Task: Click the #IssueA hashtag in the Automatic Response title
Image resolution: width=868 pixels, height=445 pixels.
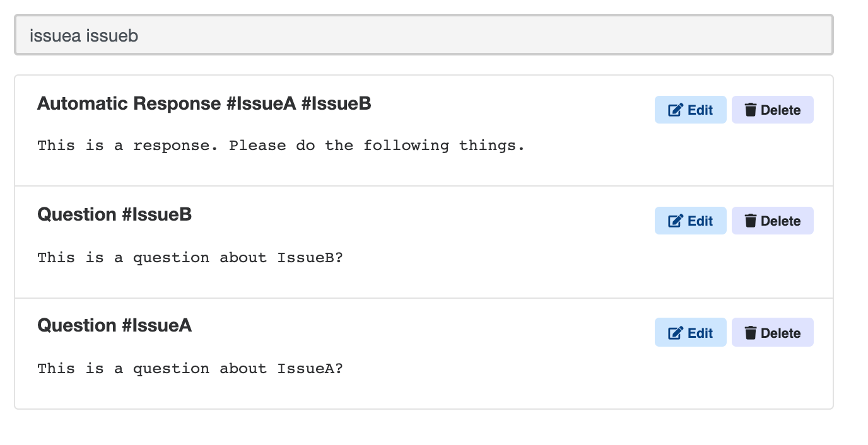Action: pos(261,103)
